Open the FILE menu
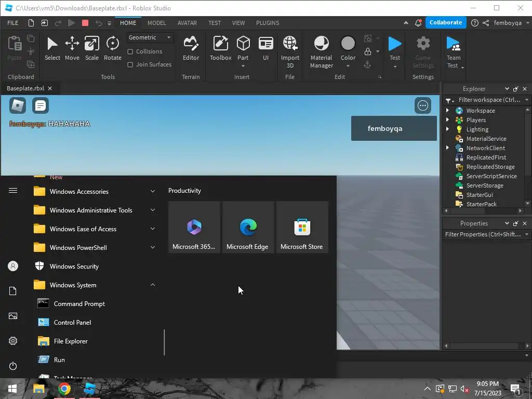The height and width of the screenshot is (399, 532). [13, 23]
